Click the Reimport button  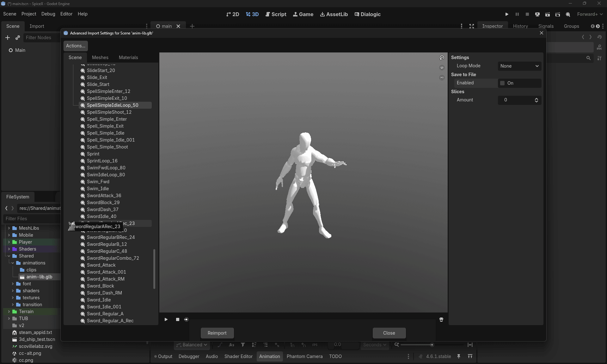[217, 333]
